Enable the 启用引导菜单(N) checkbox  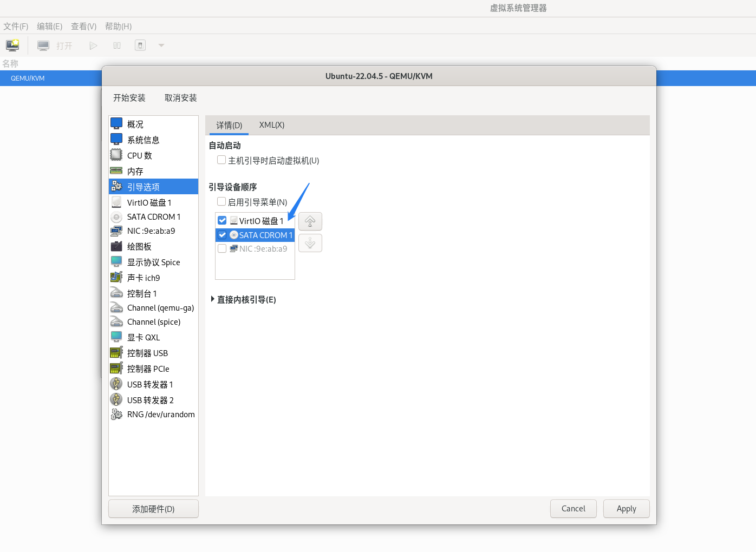click(x=221, y=202)
